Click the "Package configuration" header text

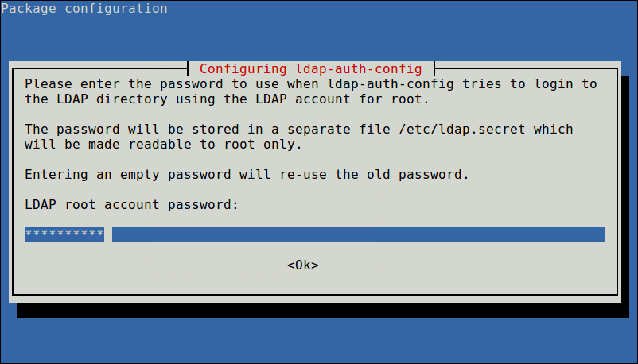point(84,9)
